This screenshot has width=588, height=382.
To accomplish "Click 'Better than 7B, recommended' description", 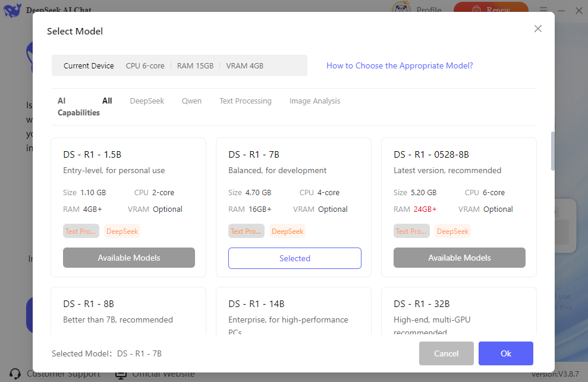I will 118,320.
